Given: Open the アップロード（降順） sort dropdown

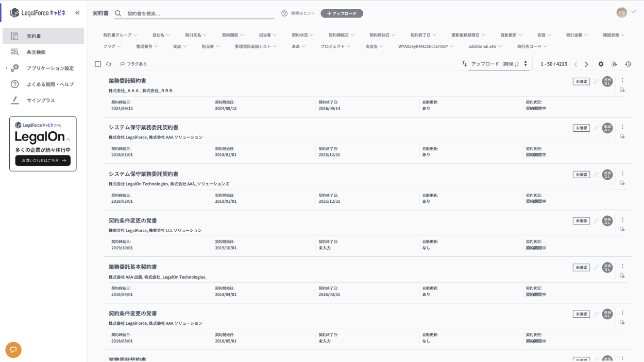Looking at the screenshot, I should (x=499, y=64).
